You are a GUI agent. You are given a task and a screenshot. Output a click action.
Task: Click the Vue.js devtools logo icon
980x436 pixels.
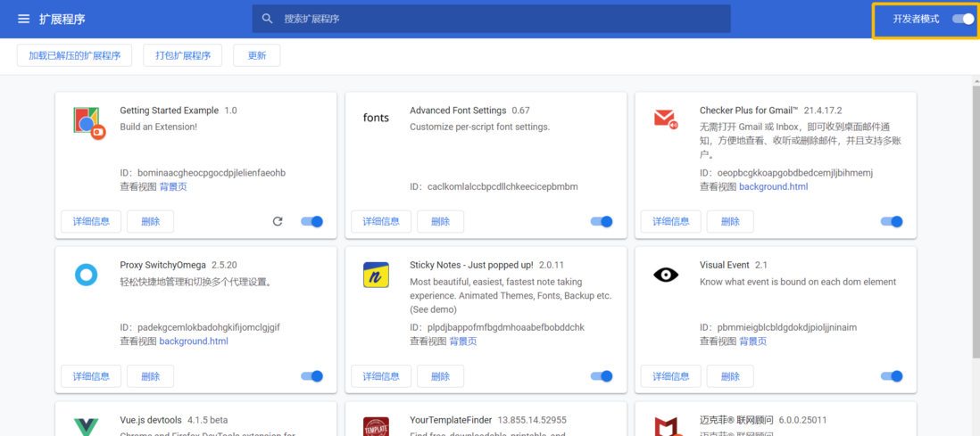click(x=87, y=427)
